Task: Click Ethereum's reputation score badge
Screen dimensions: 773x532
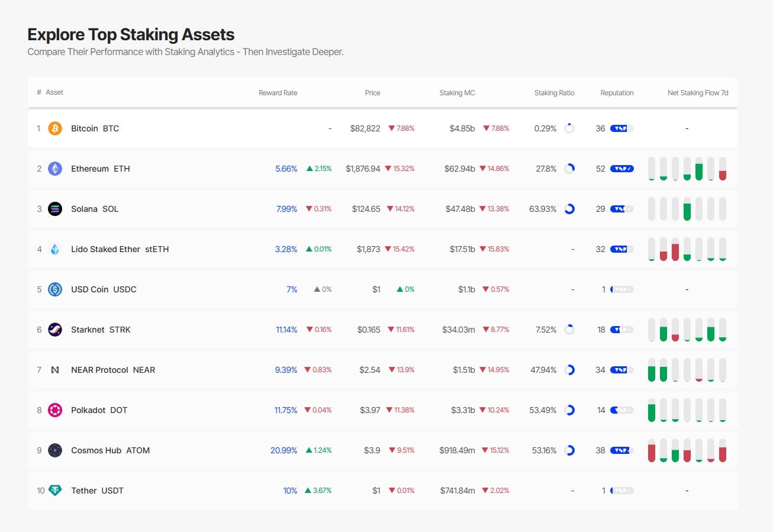Action: (x=621, y=169)
